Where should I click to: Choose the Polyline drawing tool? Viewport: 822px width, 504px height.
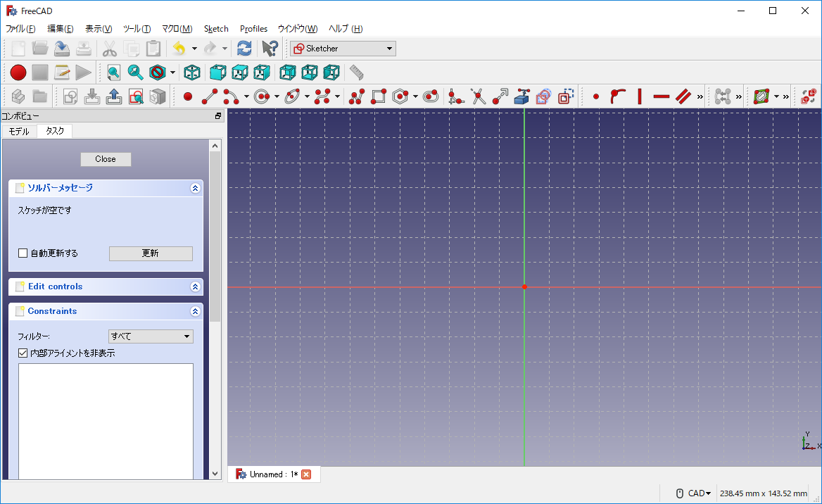pos(357,96)
